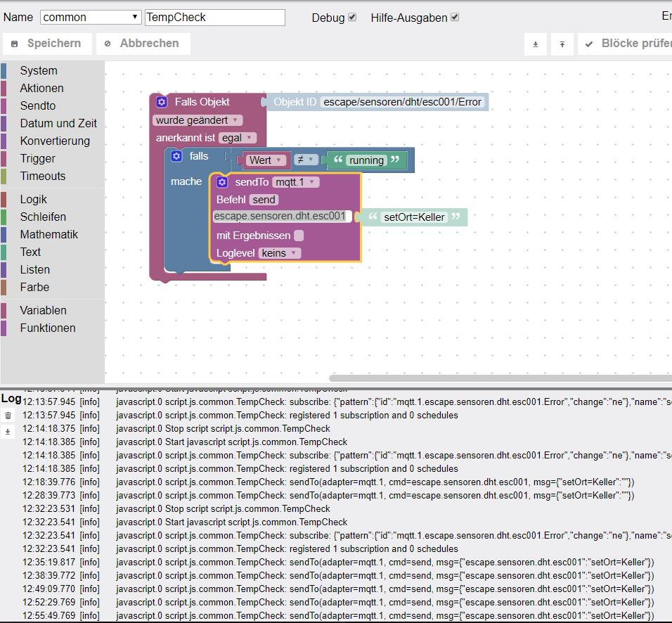Viewport: 672px width, 623px height.
Task: Open the Timeouts block category
Action: point(43,176)
